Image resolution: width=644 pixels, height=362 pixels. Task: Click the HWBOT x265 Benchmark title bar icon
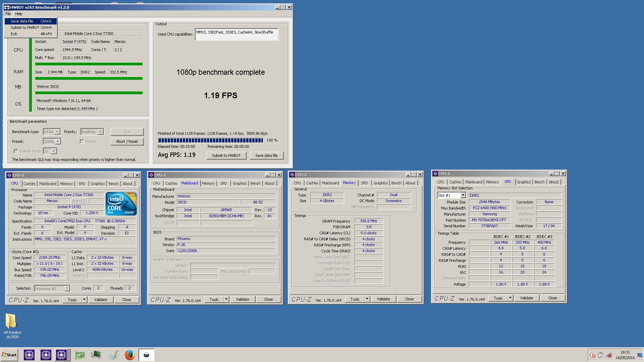7,7
